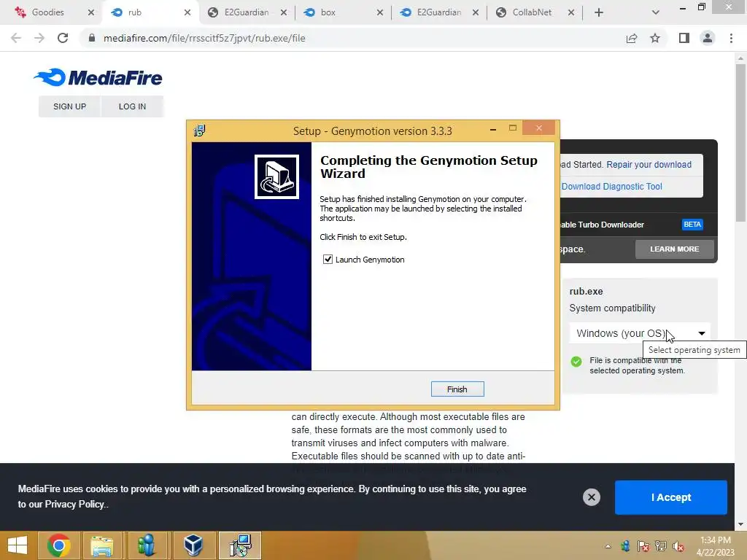Open the Windows Start menu
Image resolution: width=747 pixels, height=560 pixels.
18,545
